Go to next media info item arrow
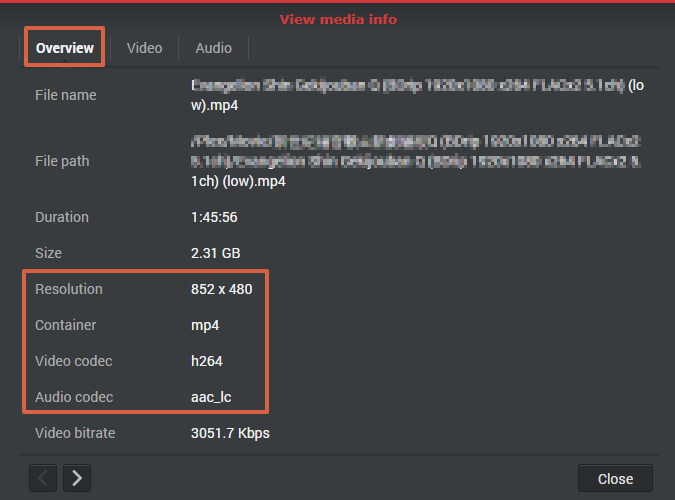This screenshot has height=500, width=675. click(x=77, y=478)
